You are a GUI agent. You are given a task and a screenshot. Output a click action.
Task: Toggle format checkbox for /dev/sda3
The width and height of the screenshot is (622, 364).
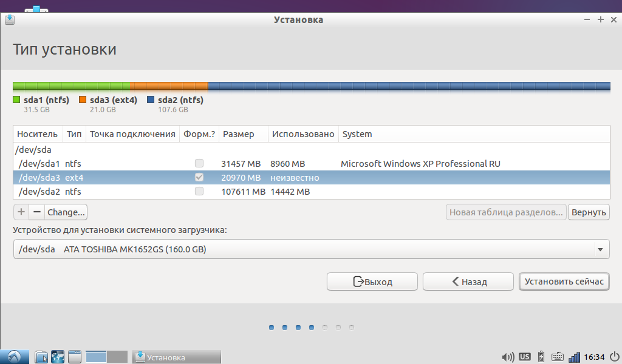[x=199, y=177]
